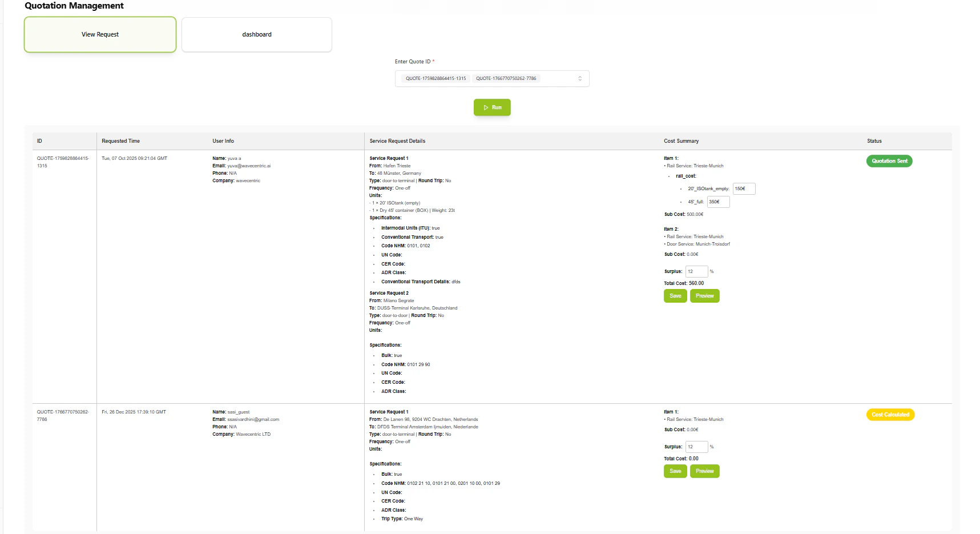Image resolution: width=980 pixels, height=534 pixels.
Task: Preview the quotation for QUOTE-1759828864415-1315
Action: 705,296
